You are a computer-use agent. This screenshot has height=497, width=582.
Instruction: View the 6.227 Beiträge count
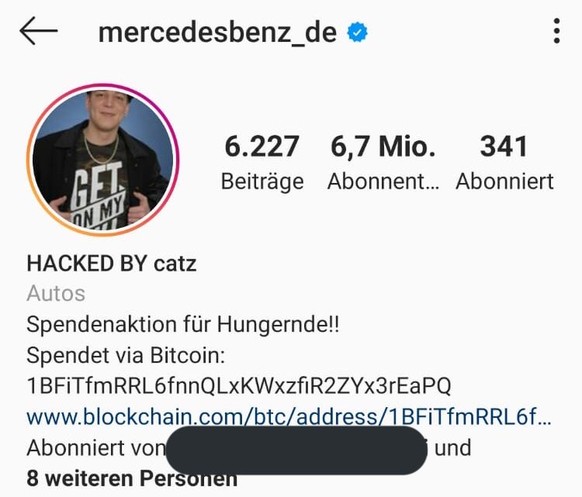[x=262, y=162]
